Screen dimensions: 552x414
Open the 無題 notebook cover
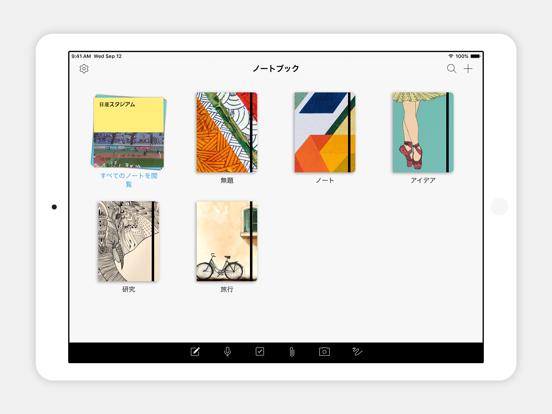pos(227,132)
